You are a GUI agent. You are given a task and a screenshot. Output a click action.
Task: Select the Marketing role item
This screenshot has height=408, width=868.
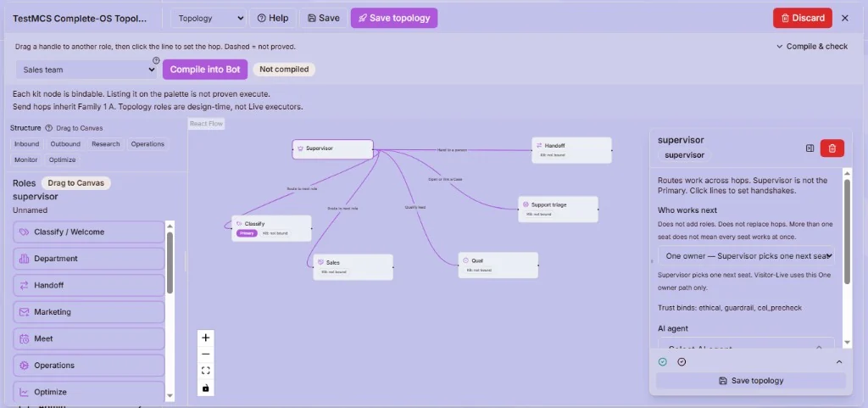[88, 312]
